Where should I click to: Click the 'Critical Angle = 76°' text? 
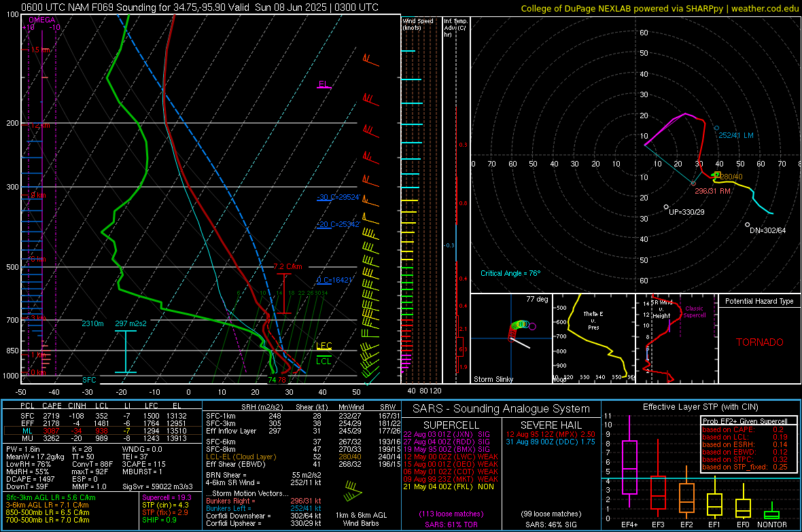tap(510, 273)
